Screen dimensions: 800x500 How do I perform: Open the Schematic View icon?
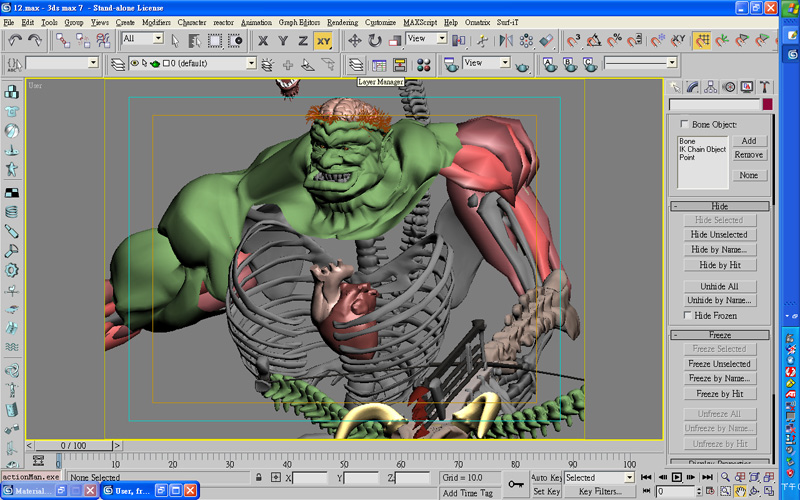point(399,65)
